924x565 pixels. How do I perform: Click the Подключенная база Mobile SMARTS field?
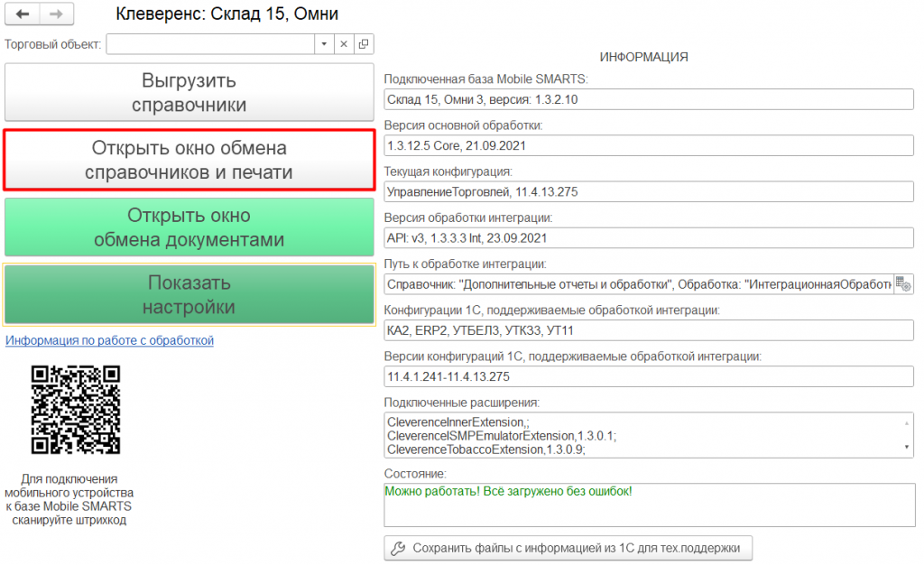649,99
